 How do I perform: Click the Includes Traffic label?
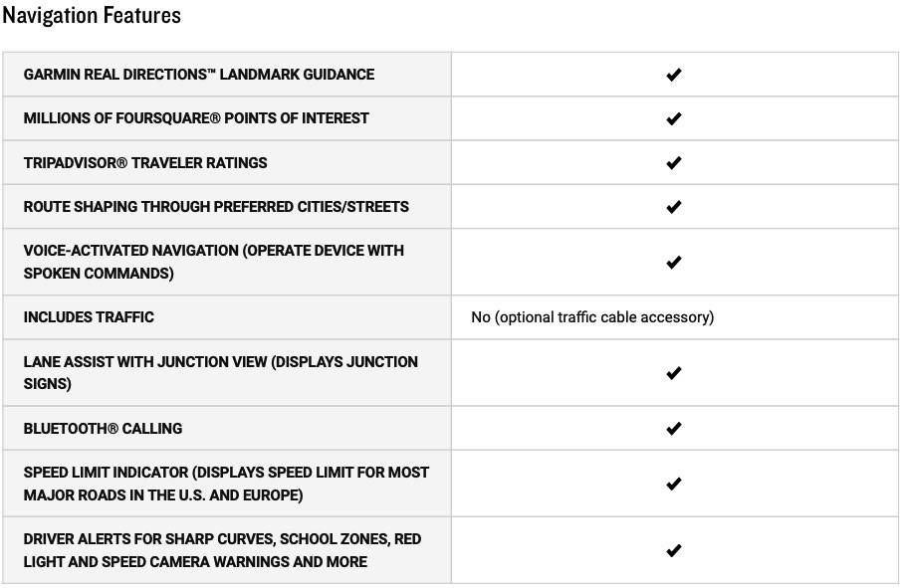(x=89, y=317)
